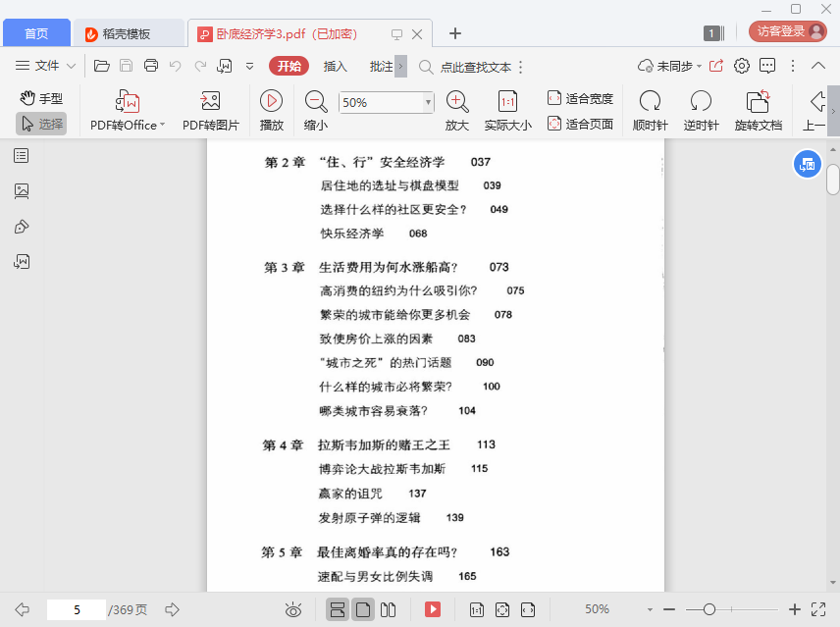Choose 适合页面 fit page option
Image resolution: width=840 pixels, height=627 pixels.
click(x=580, y=124)
